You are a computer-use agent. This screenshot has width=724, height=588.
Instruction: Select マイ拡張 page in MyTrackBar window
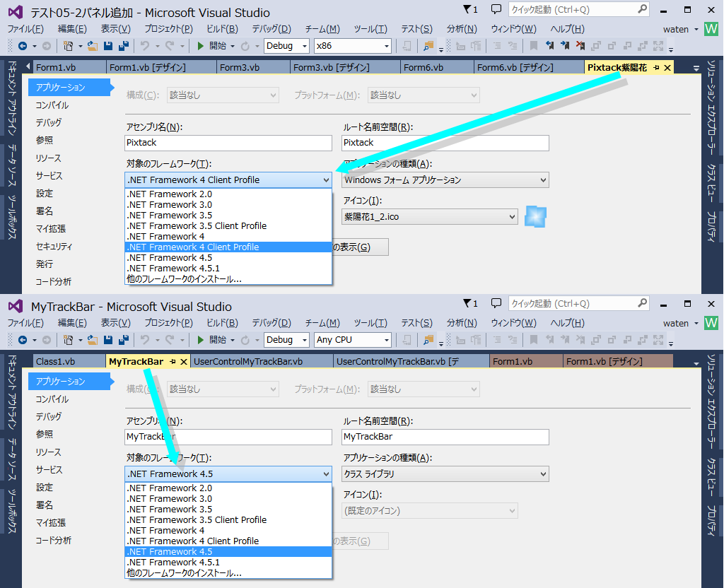coord(51,522)
